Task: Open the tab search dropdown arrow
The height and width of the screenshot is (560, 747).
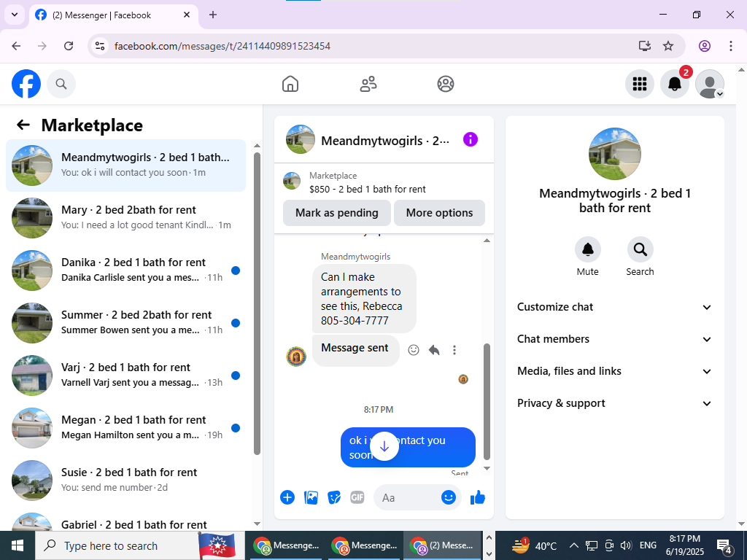Action: (x=15, y=15)
